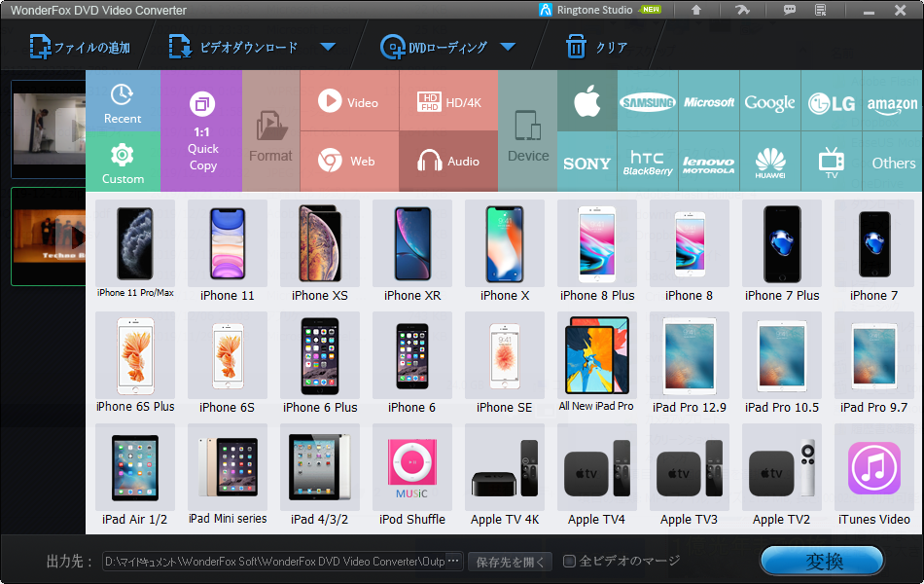Expand the DVD loading dropdown arrow
Viewport: 924px width, 584px height.
pos(508,47)
